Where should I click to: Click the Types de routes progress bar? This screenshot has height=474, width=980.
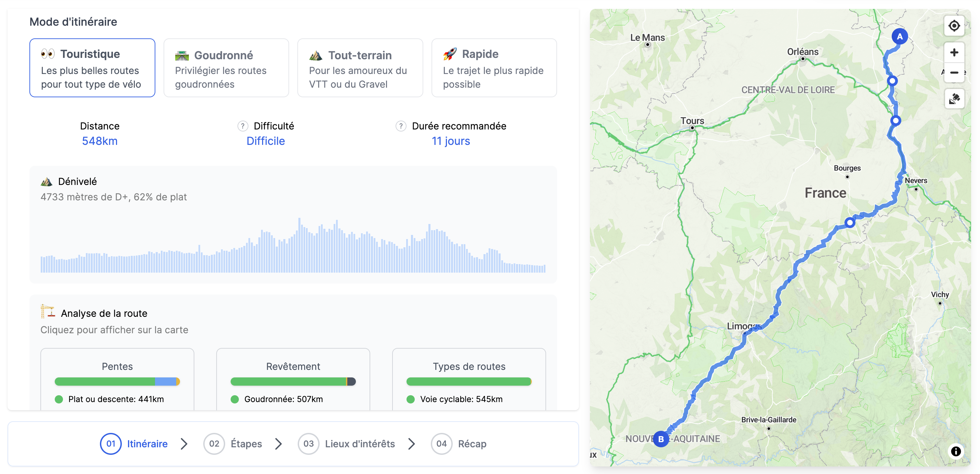click(469, 382)
